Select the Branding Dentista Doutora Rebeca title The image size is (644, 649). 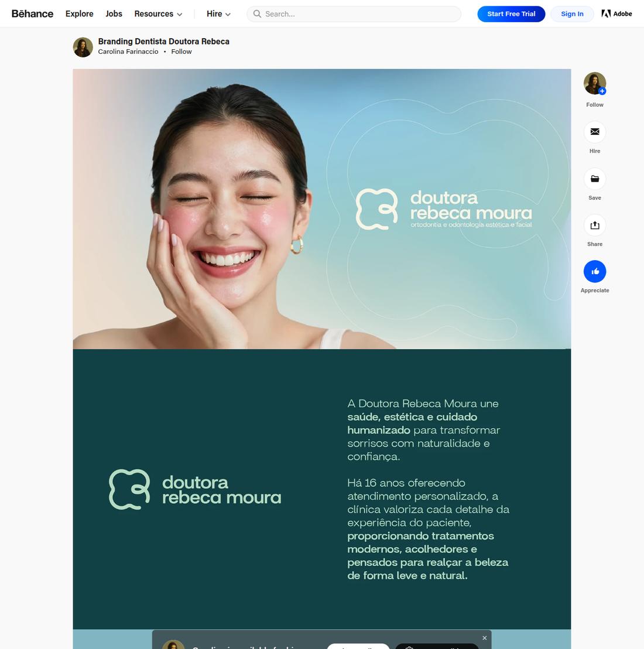(164, 42)
